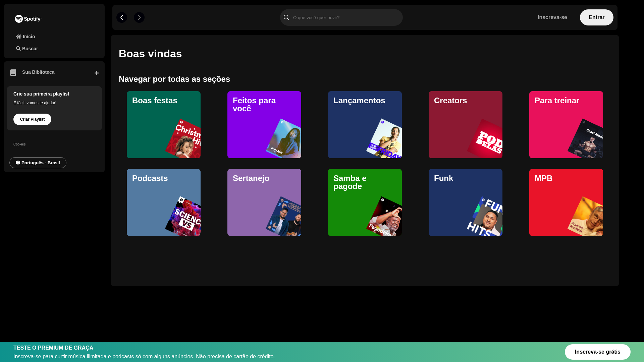Open the Para treinar category card
644x362 pixels.
566,125
